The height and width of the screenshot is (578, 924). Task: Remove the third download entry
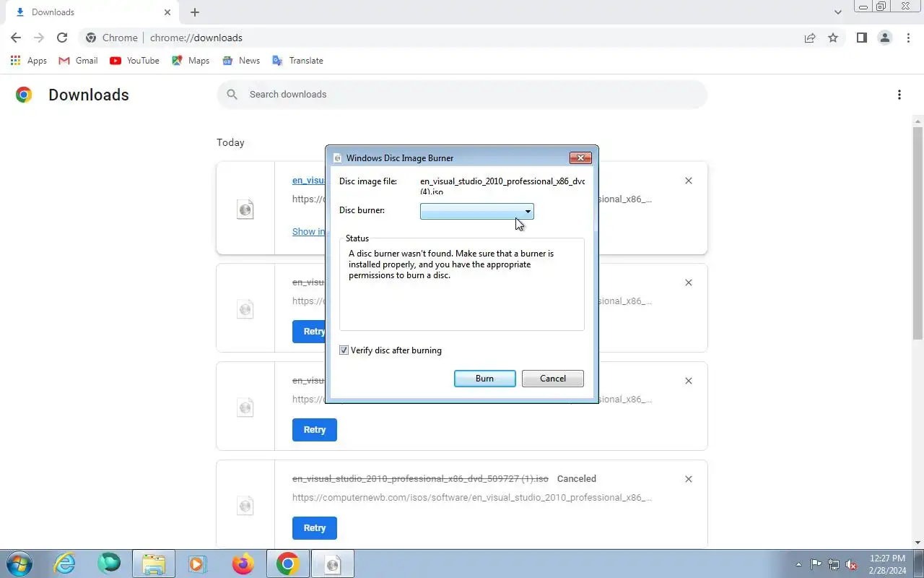tap(689, 381)
